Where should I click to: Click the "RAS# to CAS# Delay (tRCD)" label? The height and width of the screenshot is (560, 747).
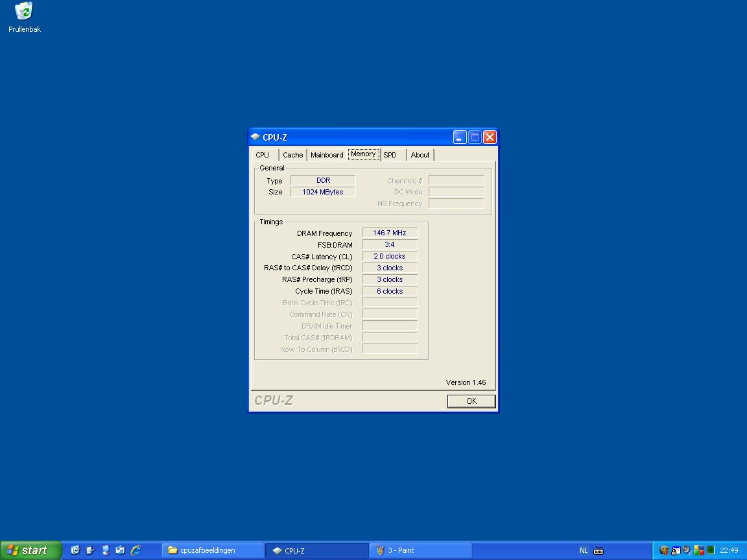pos(308,268)
